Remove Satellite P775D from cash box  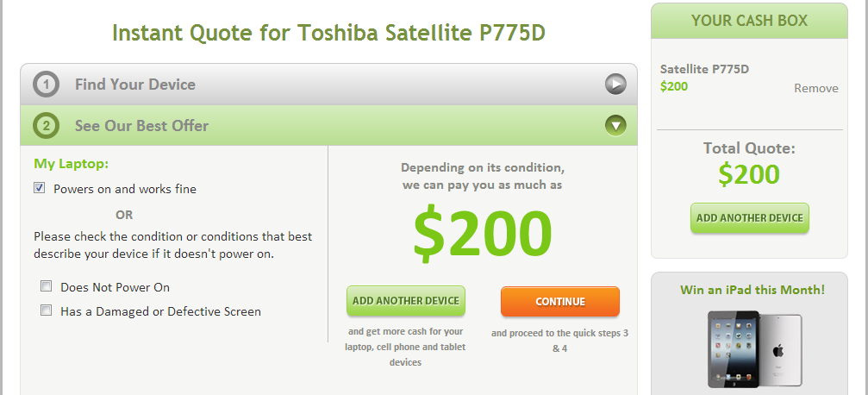point(816,88)
